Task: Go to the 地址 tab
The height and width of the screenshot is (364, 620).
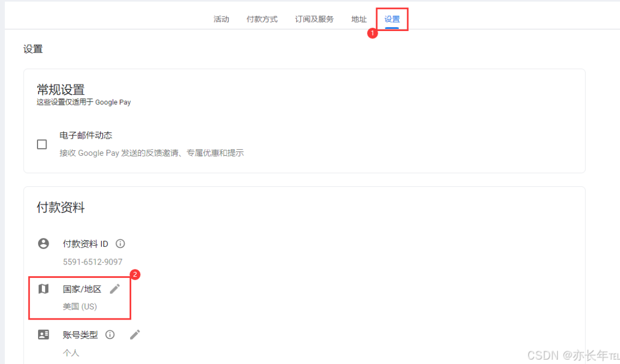Action: point(359,19)
